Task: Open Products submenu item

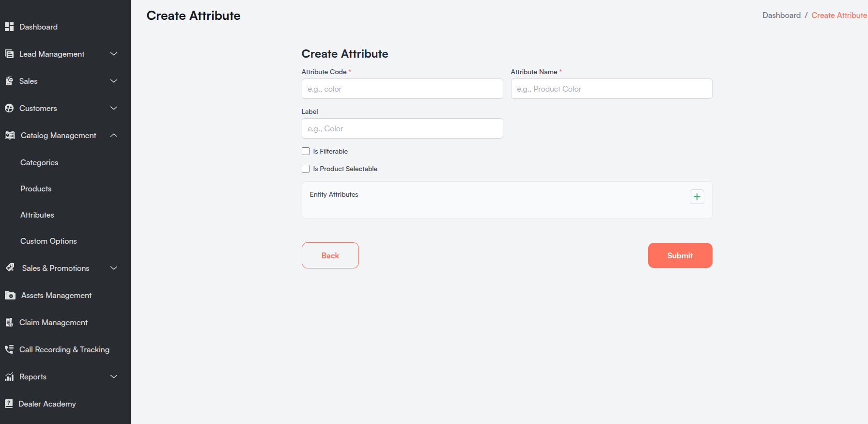Action: (x=36, y=188)
